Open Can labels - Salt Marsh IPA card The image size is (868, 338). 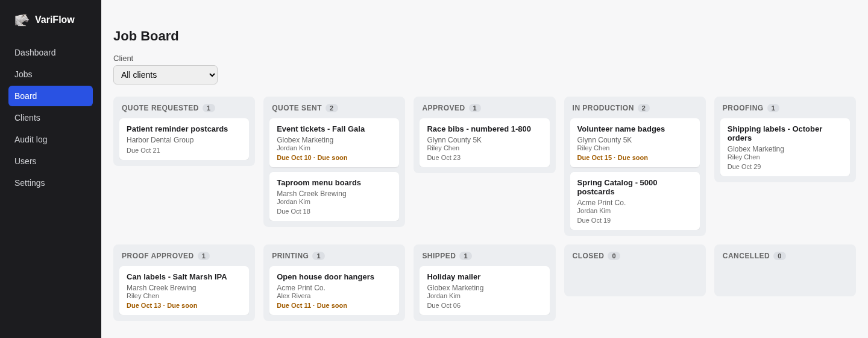coord(184,290)
